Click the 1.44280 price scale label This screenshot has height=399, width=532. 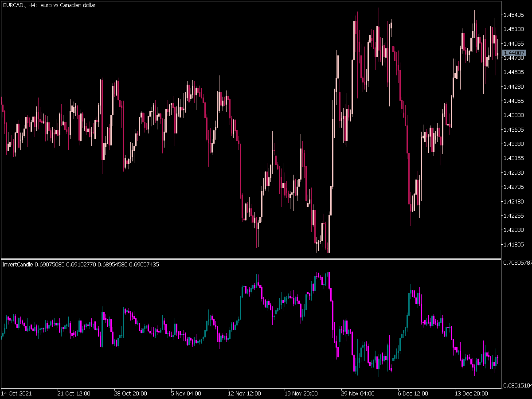coord(513,86)
